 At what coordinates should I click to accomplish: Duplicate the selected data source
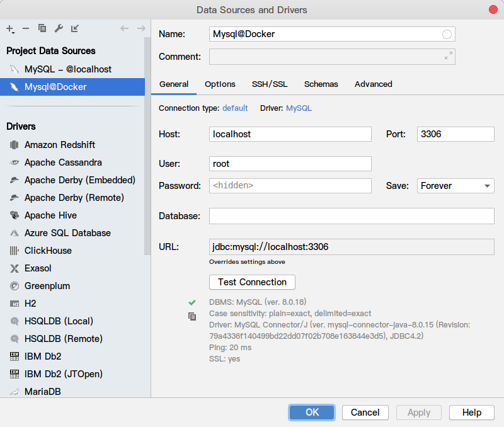42,28
